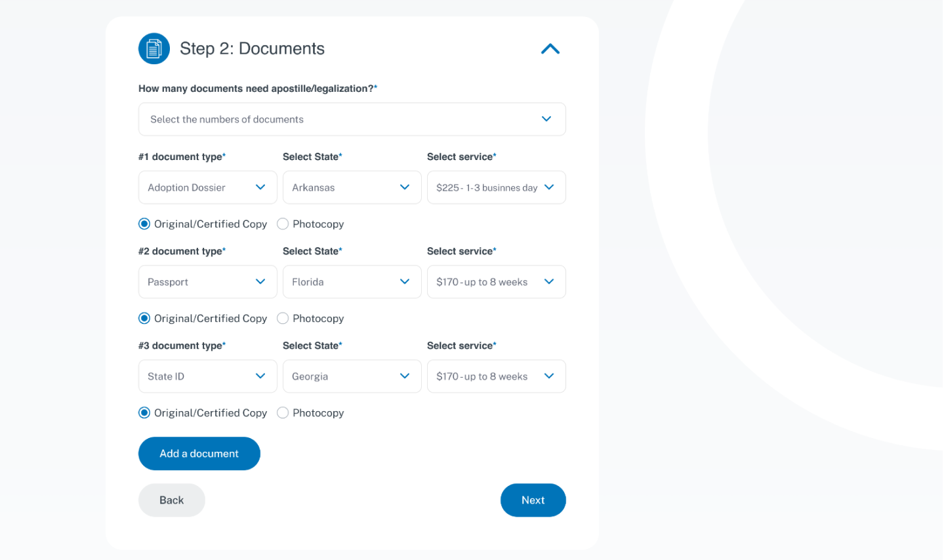This screenshot has width=944, height=560.
Task: Pick Photocopy for document #3
Action: tap(283, 413)
